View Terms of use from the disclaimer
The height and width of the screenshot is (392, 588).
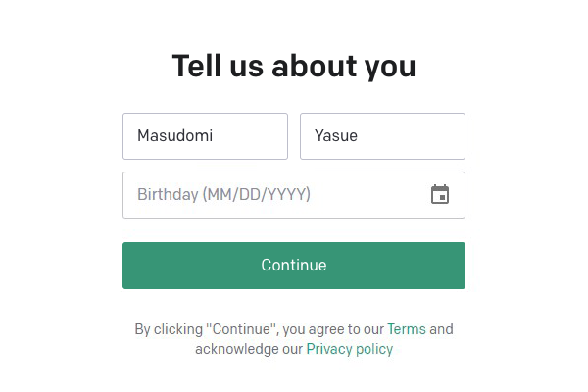[407, 329]
